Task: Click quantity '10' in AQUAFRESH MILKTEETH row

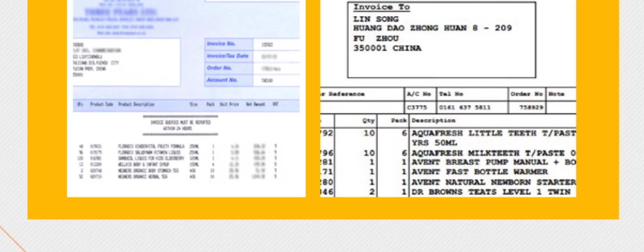Action: [x=369, y=153]
